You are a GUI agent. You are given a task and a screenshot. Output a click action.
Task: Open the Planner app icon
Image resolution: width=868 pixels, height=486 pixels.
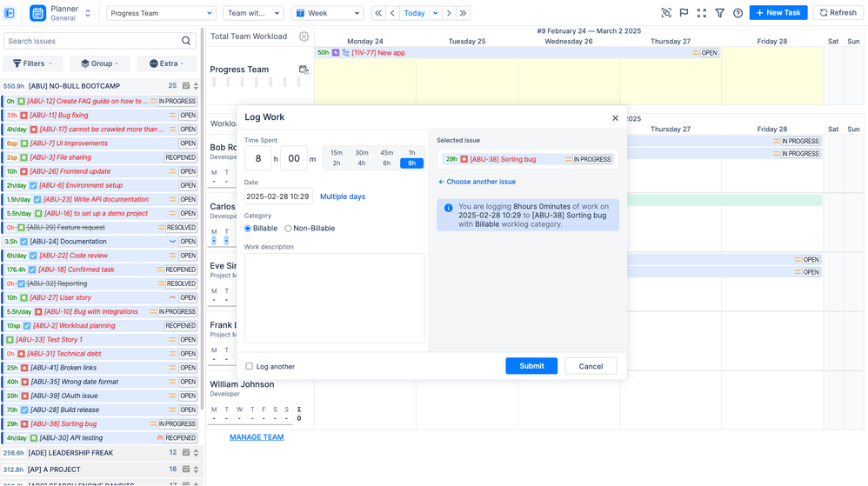coord(37,13)
